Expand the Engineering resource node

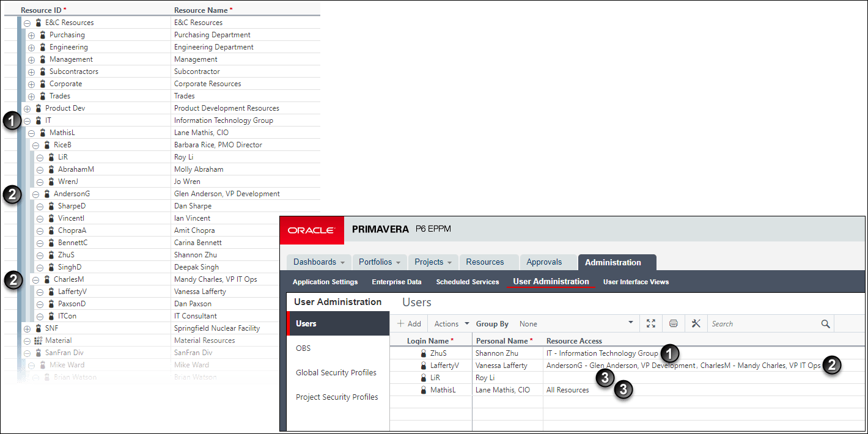[31, 47]
